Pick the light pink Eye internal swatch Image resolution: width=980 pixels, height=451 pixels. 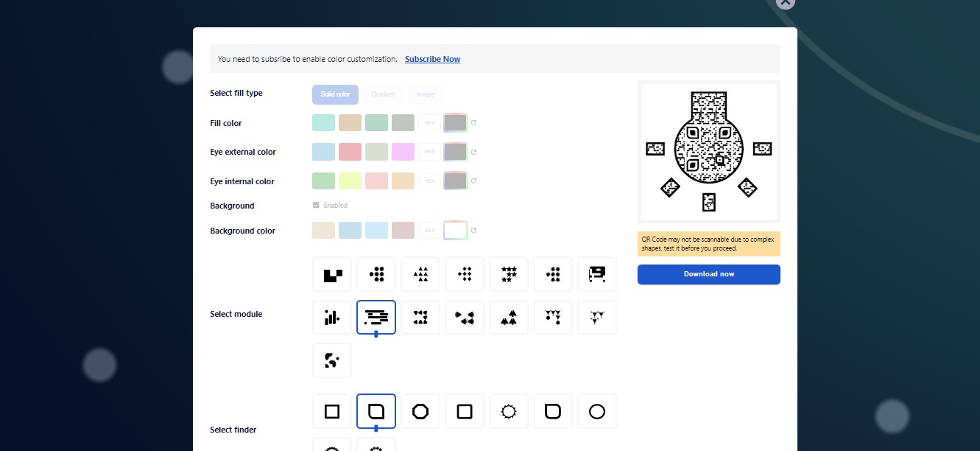tap(376, 181)
